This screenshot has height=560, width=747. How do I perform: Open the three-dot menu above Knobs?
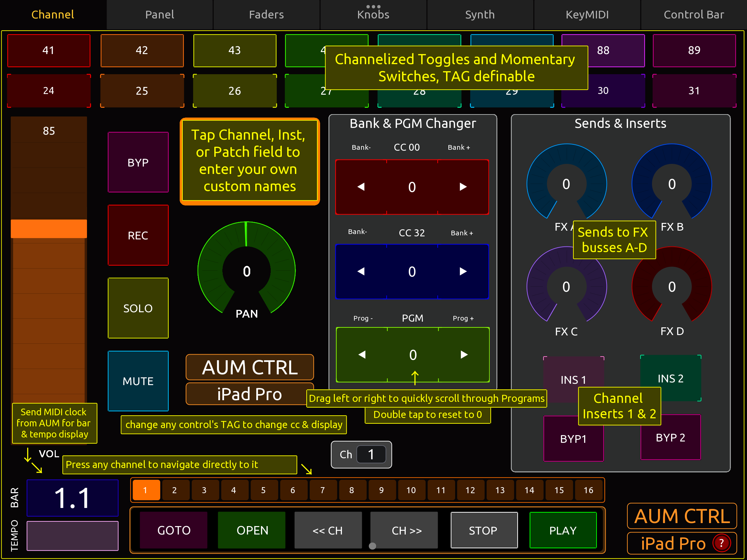[x=373, y=6]
